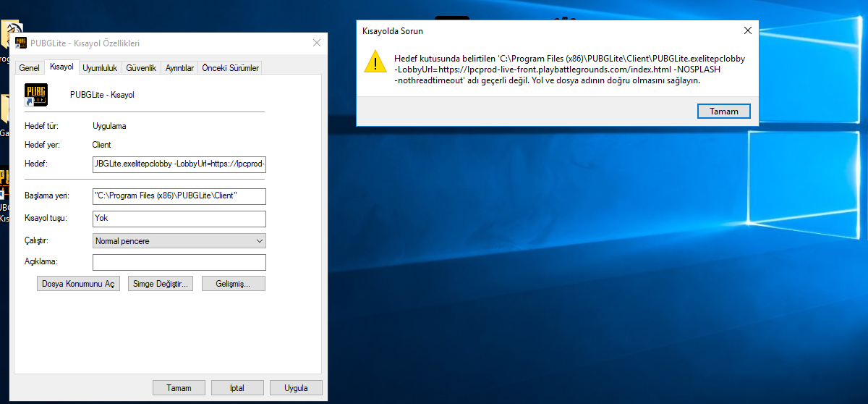Viewport: 868px width, 404px height.
Task: Switch to the Genel tab
Action: coord(30,68)
